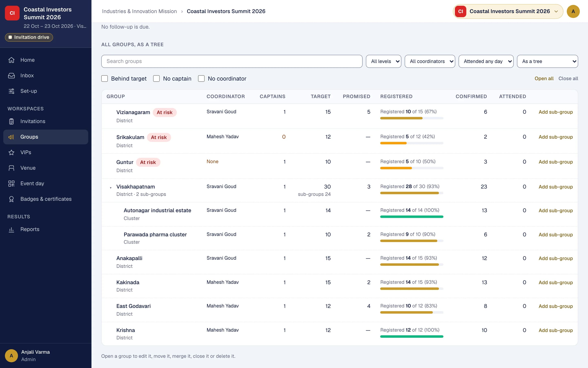Click Guntur's 'None' coordinator cell

click(x=212, y=162)
